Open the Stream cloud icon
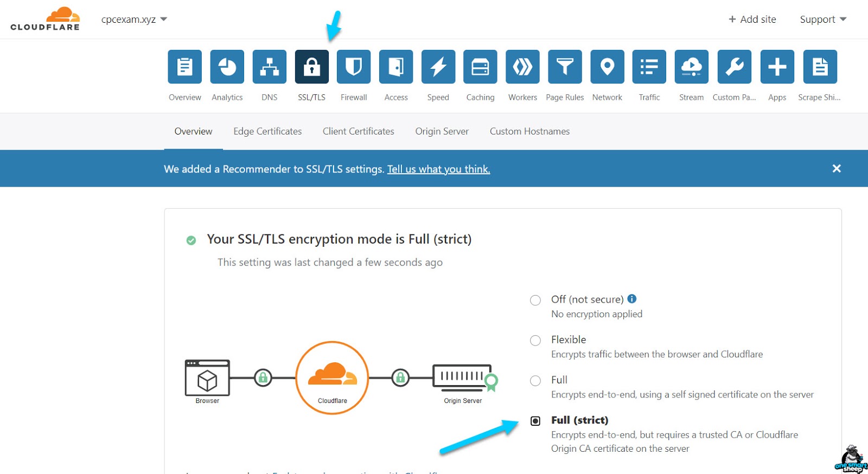Viewport: 868px width, 474px height. (691, 67)
